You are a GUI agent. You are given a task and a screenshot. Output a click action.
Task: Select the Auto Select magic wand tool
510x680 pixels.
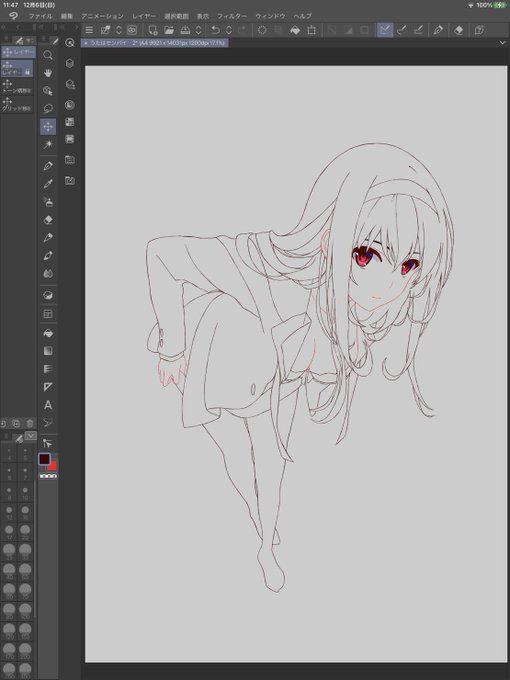pos(48,144)
